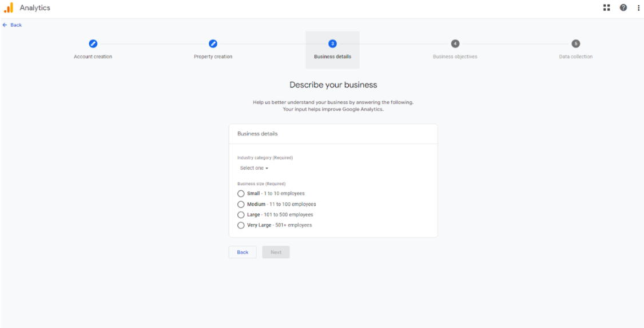Click the Account creation pencil step icon
The height and width of the screenshot is (328, 644).
[93, 44]
